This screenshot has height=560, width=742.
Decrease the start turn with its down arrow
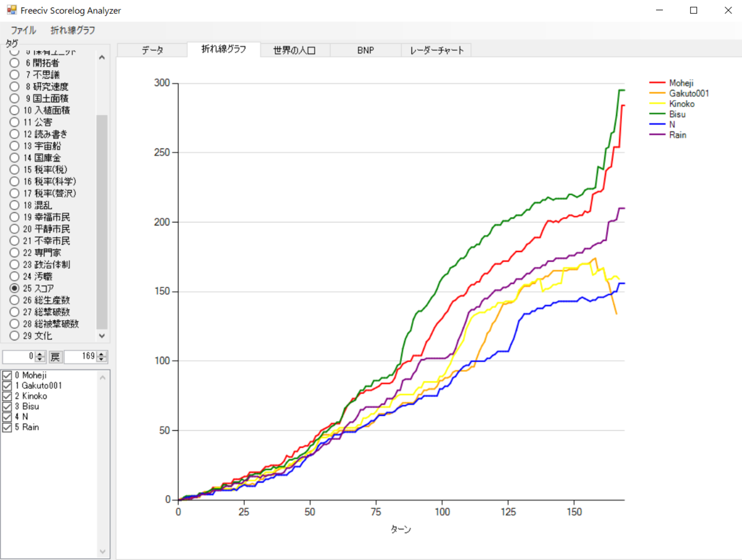pos(40,360)
